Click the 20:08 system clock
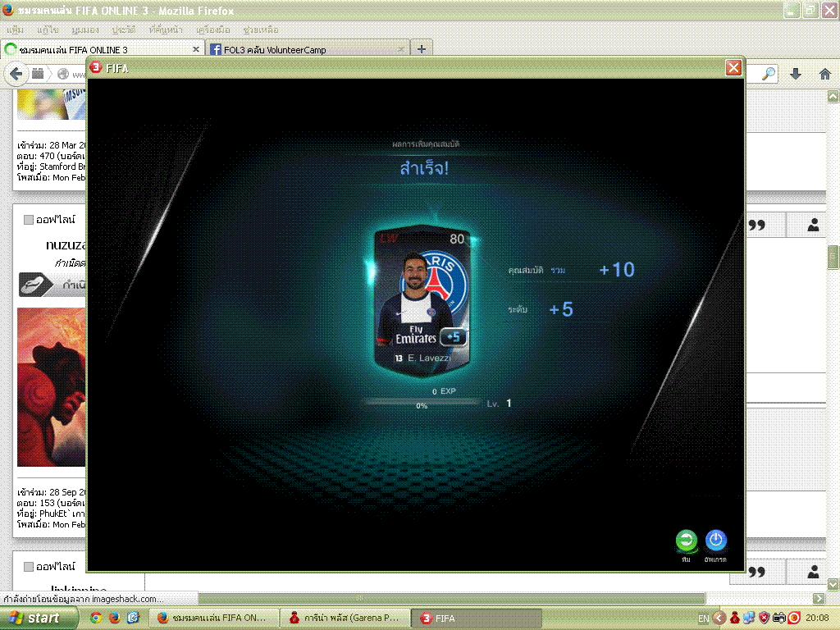 pos(817,619)
